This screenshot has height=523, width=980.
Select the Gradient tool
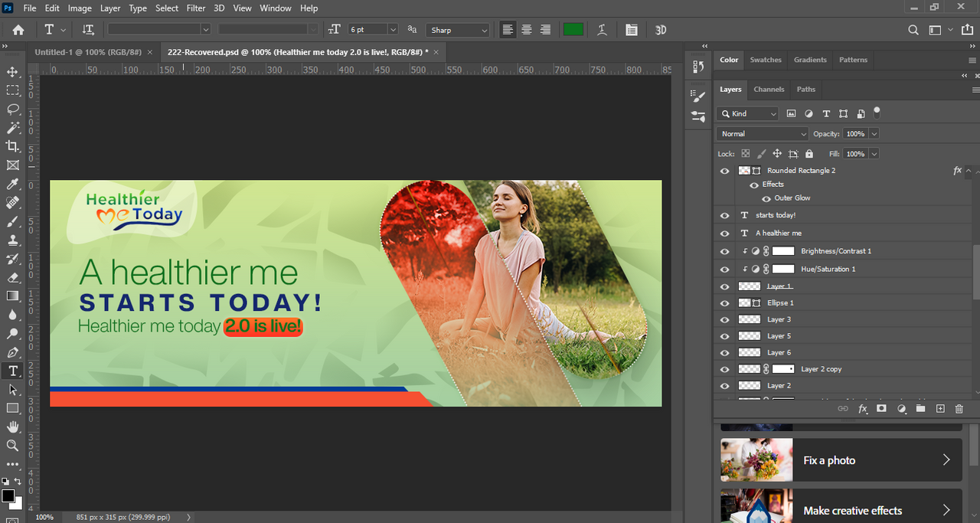pos(13,296)
